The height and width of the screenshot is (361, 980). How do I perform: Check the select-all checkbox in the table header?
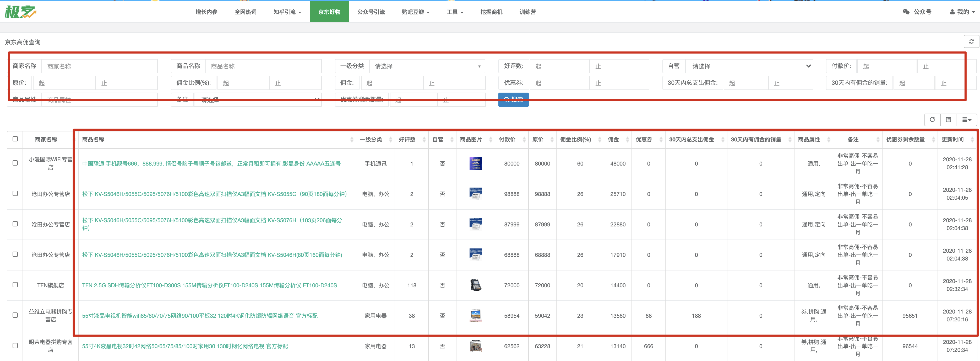[15, 139]
